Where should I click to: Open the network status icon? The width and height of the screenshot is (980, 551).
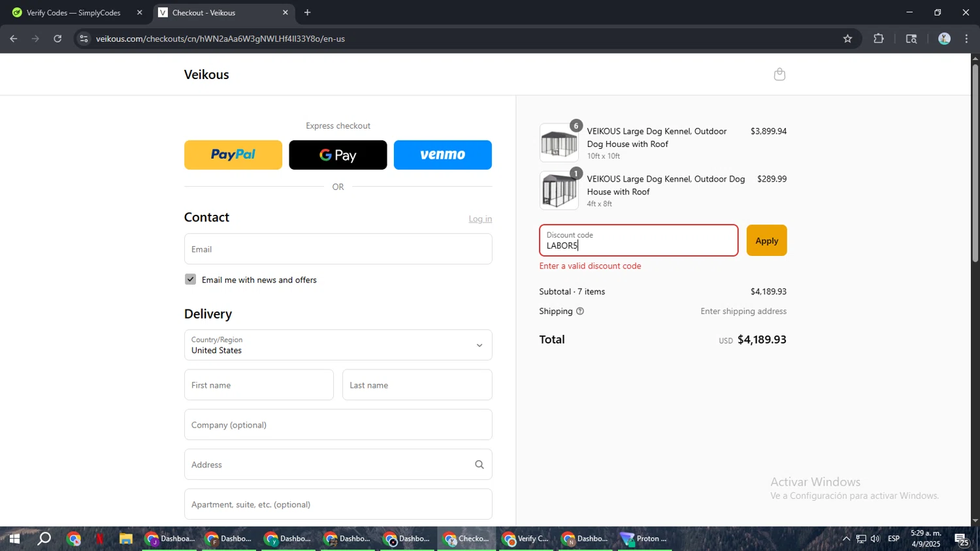click(861, 539)
